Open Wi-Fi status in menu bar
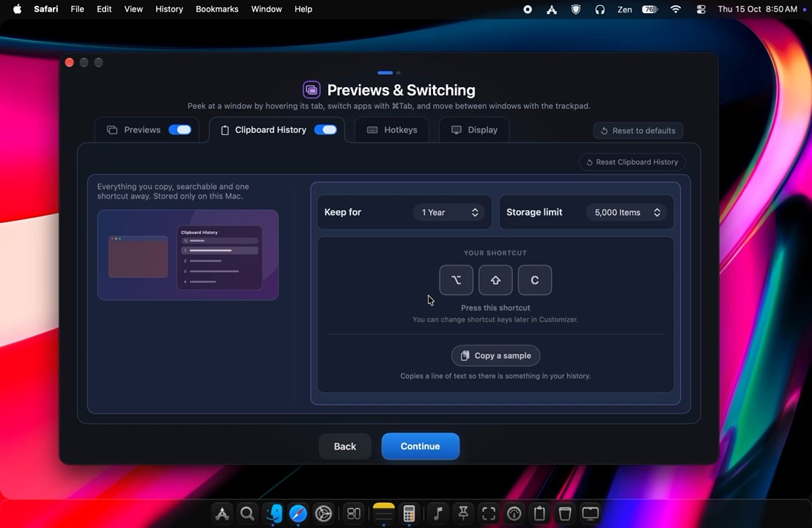 tap(676, 10)
